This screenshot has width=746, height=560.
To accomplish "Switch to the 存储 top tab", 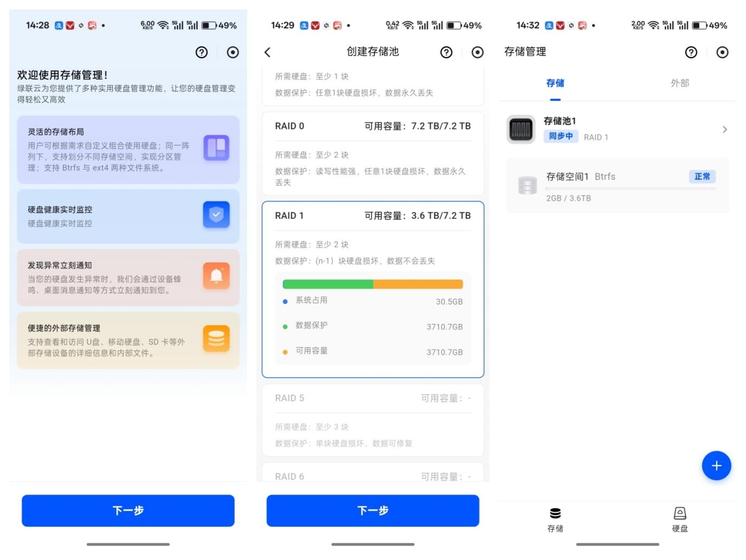I will click(x=555, y=83).
